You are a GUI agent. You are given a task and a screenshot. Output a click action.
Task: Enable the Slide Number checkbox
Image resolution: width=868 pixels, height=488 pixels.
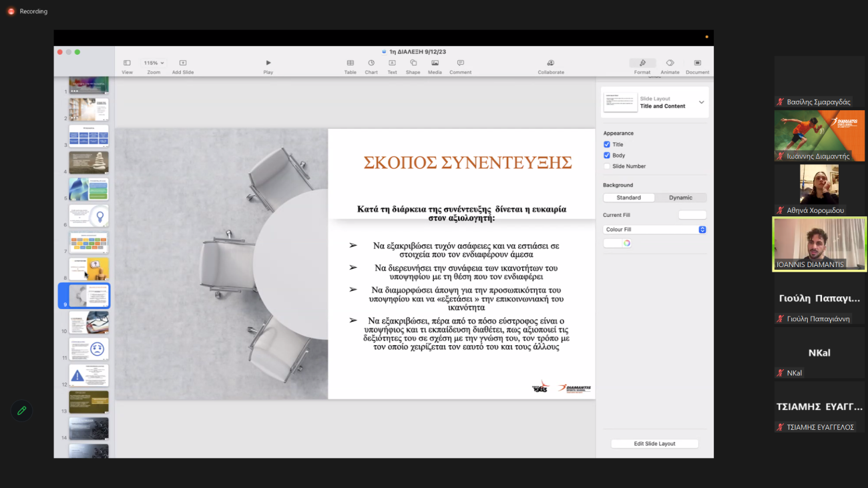click(x=607, y=166)
